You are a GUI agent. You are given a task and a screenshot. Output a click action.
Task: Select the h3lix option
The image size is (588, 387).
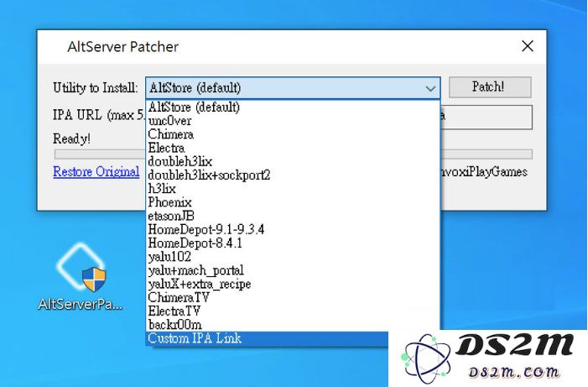click(x=293, y=188)
